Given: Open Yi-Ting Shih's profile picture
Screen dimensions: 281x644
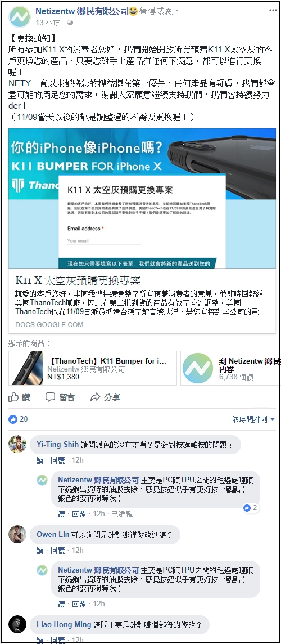Looking at the screenshot, I should (x=17, y=444).
